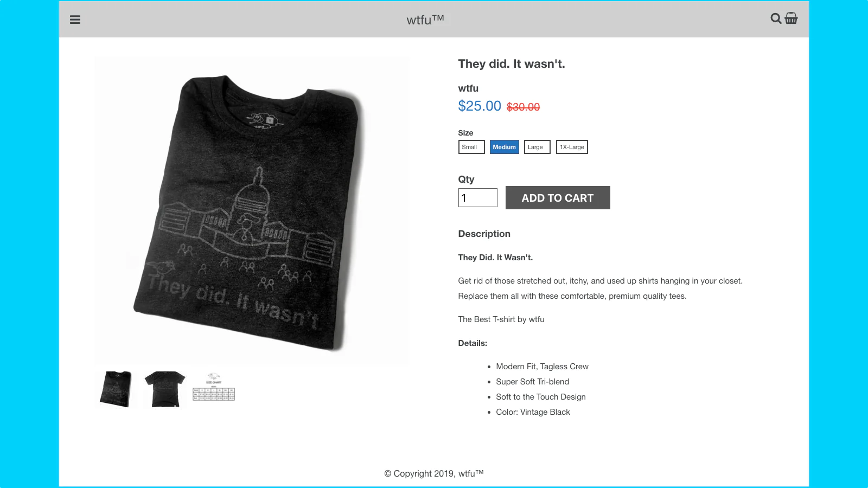This screenshot has width=868, height=488.
Task: View the flat shirt front thumbnail
Action: [x=165, y=389]
